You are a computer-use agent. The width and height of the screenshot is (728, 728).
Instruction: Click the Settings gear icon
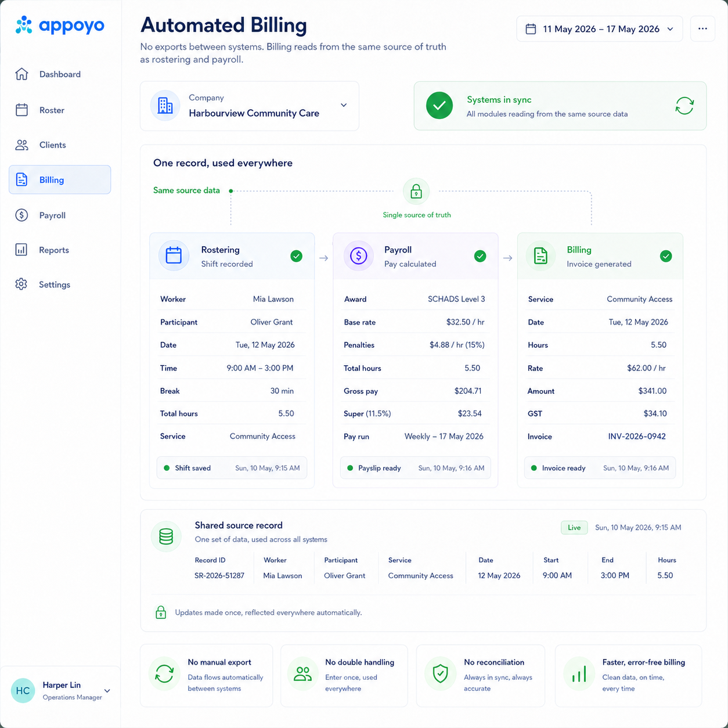pos(21,284)
